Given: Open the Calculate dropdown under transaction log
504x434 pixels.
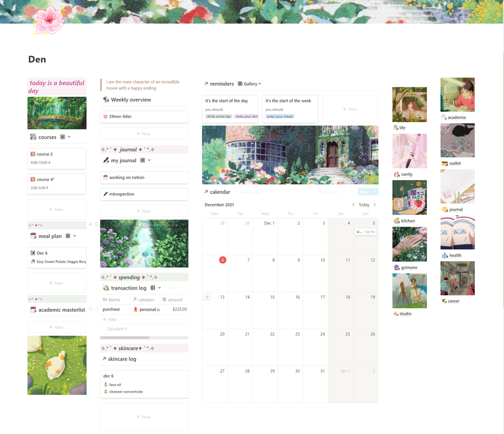Looking at the screenshot, I should pyautogui.click(x=115, y=328).
